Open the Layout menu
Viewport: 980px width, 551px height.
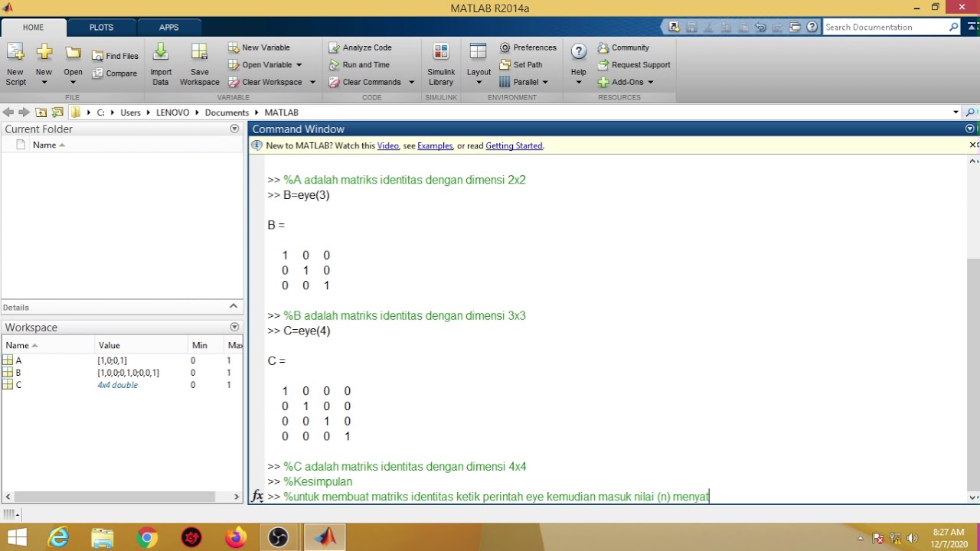479,64
